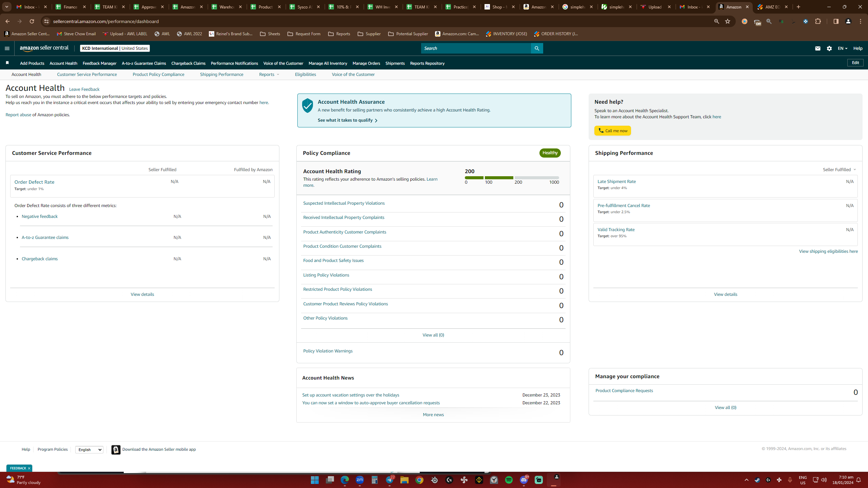Open a new browser tab
Screen dimensions: 868x488
[798, 7]
